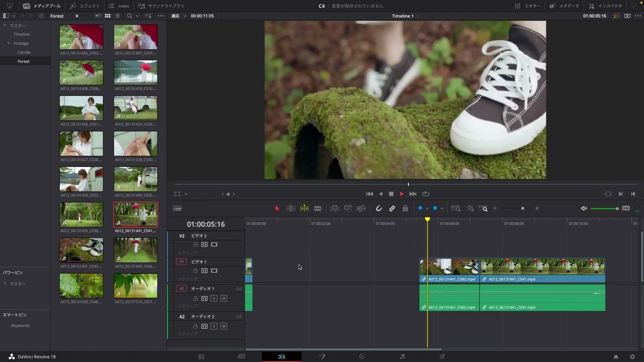Adjust the green volume slider
The height and width of the screenshot is (362, 644).
click(x=605, y=208)
